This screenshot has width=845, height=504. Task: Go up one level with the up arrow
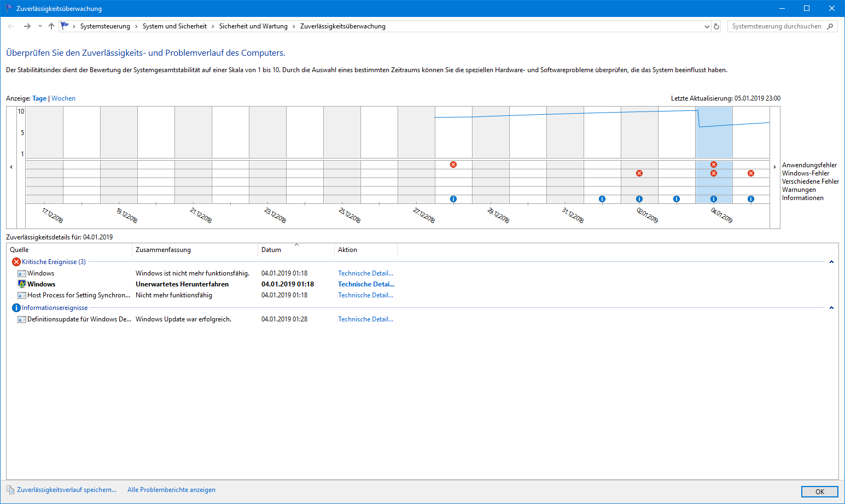tap(51, 26)
